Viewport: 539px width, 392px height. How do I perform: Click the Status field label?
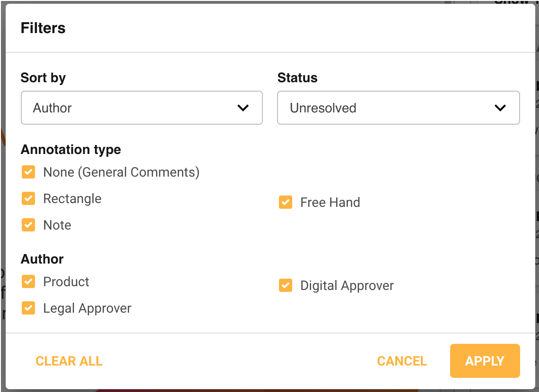[x=297, y=77]
